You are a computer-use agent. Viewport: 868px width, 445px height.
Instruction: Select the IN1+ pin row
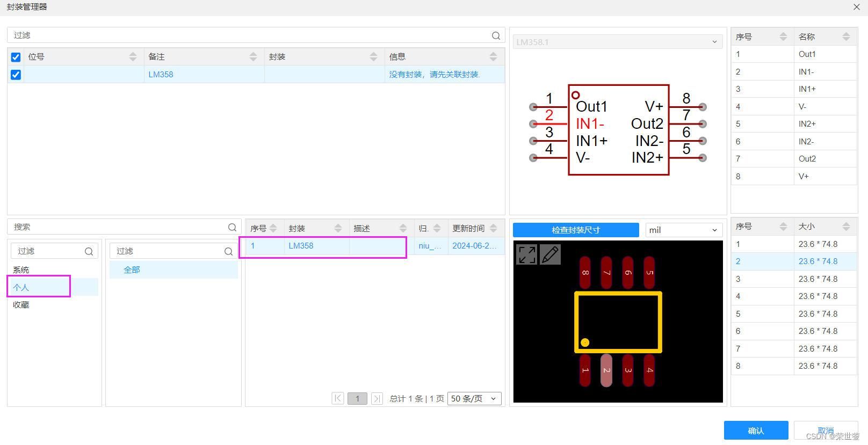click(x=794, y=89)
